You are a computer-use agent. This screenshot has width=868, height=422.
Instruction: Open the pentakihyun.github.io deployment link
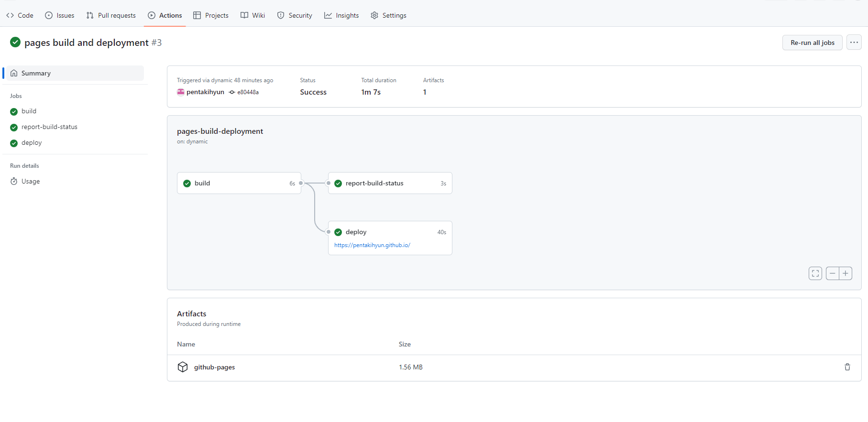coord(372,245)
